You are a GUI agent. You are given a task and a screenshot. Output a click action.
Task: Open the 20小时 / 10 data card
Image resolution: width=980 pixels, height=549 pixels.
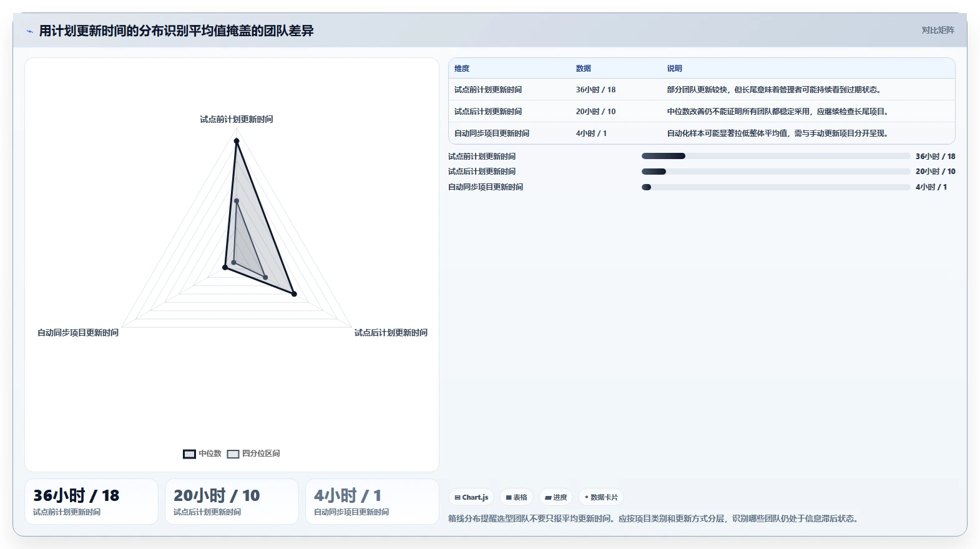pos(232,502)
